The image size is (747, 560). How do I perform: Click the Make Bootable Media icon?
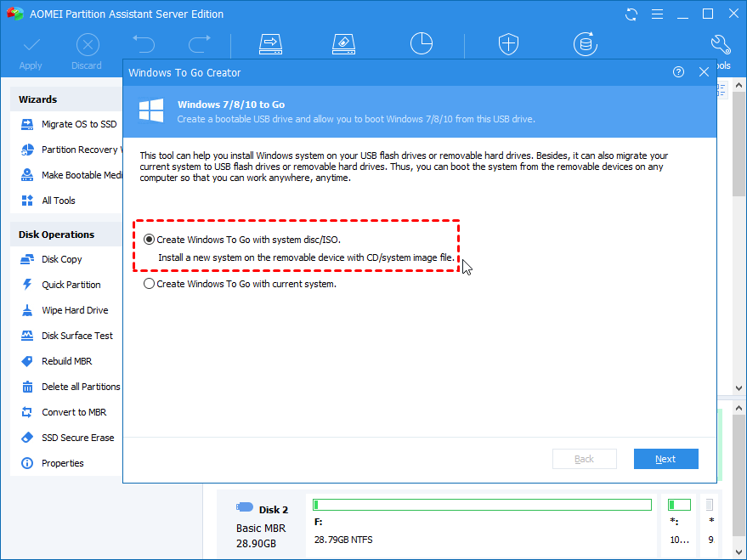click(x=27, y=175)
